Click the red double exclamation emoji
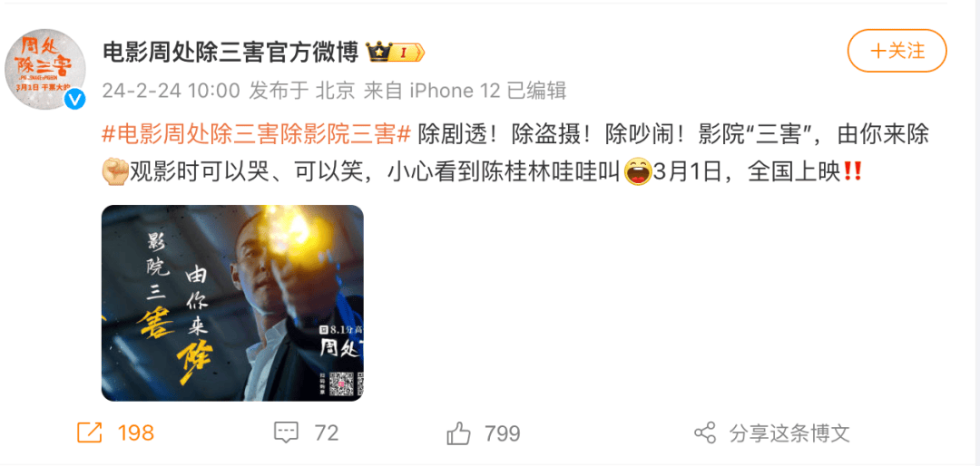Screen dimensions: 980x466 pyautogui.click(x=853, y=170)
